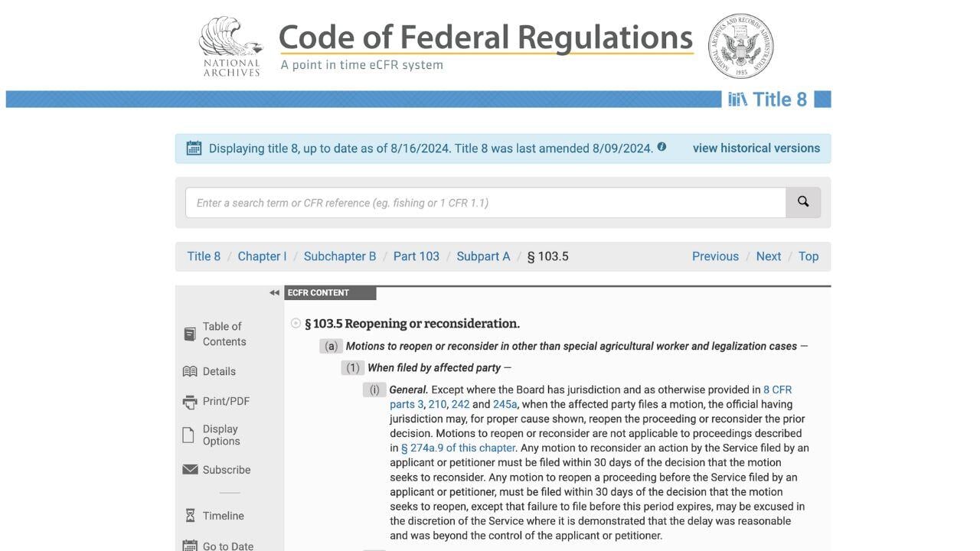Click the view historical versions link
Image resolution: width=980 pixels, height=551 pixels.
point(755,148)
